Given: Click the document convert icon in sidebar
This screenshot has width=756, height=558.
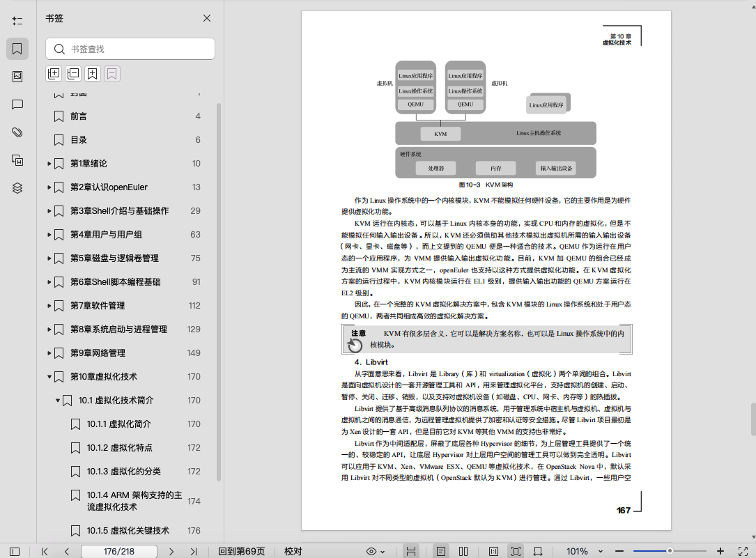Looking at the screenshot, I should tap(17, 160).
